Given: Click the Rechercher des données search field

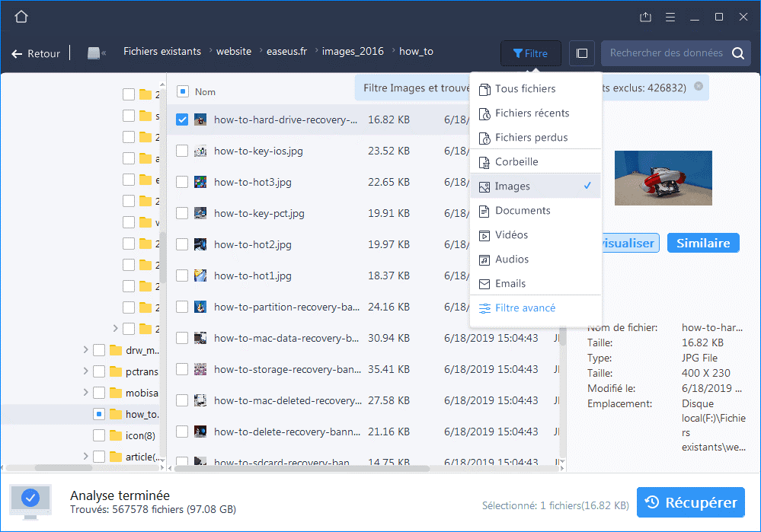Looking at the screenshot, I should pos(664,53).
